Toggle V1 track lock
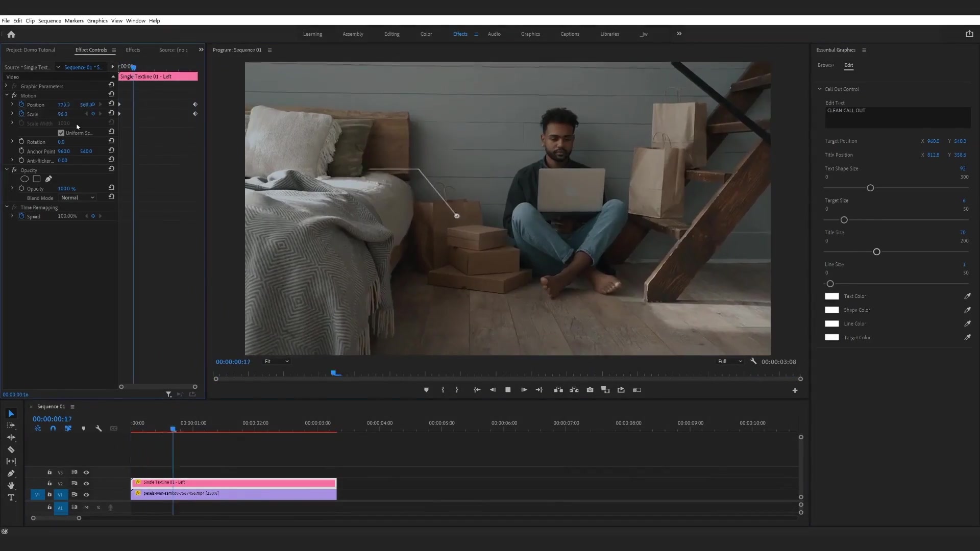980x551 pixels. point(50,494)
